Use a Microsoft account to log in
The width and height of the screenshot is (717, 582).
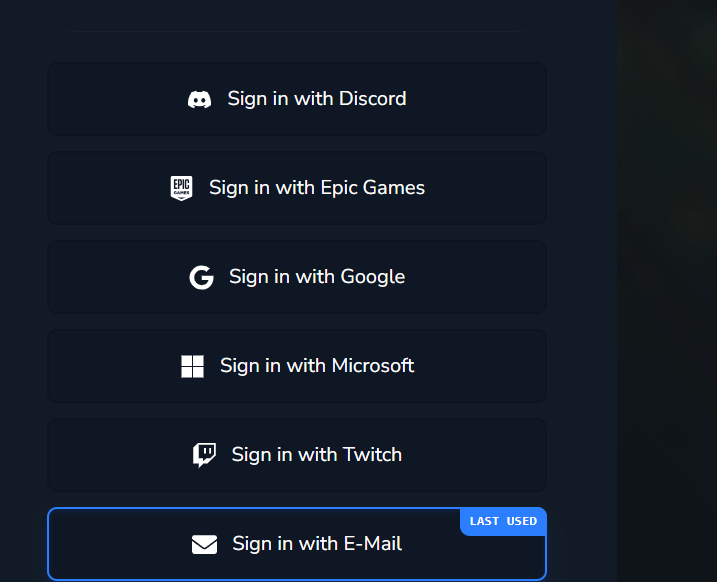click(297, 366)
